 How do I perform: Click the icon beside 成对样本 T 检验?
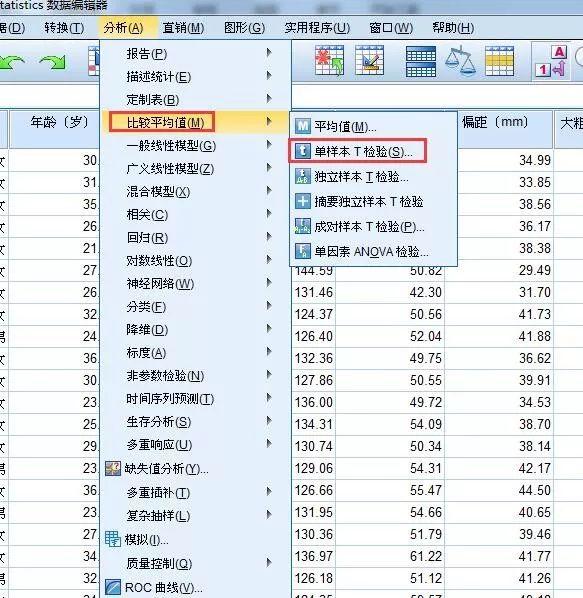(x=303, y=226)
